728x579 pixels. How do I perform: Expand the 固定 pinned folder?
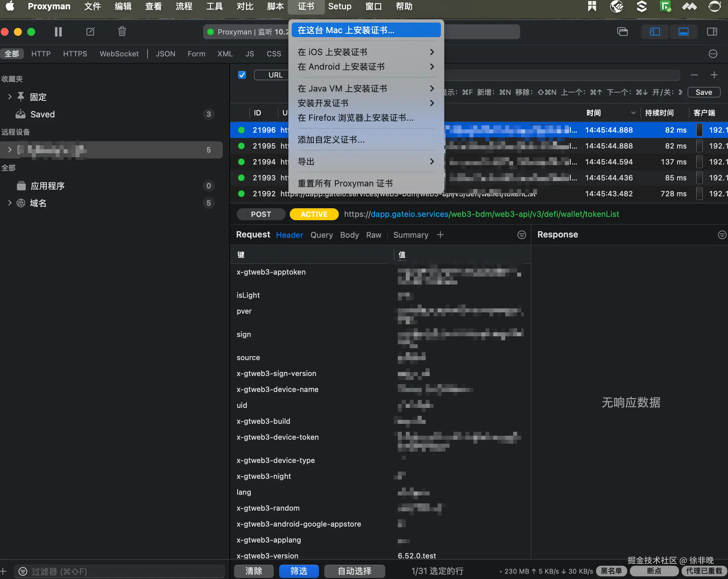(10, 97)
